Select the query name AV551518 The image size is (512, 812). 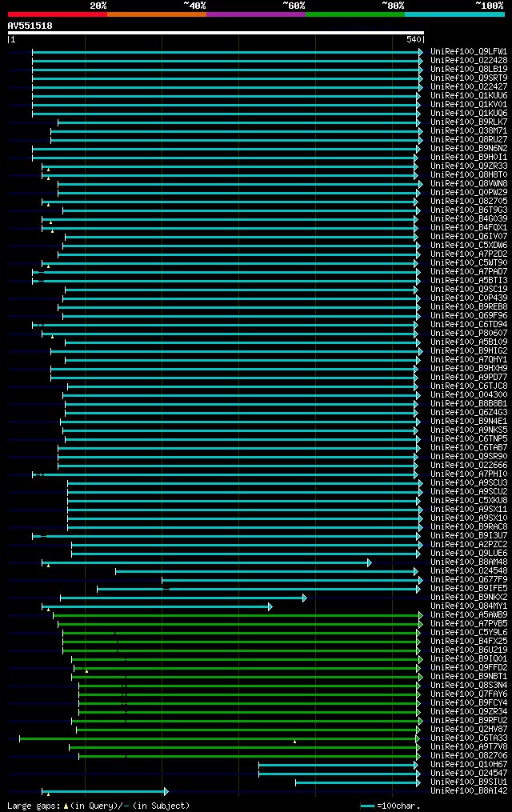[30, 26]
